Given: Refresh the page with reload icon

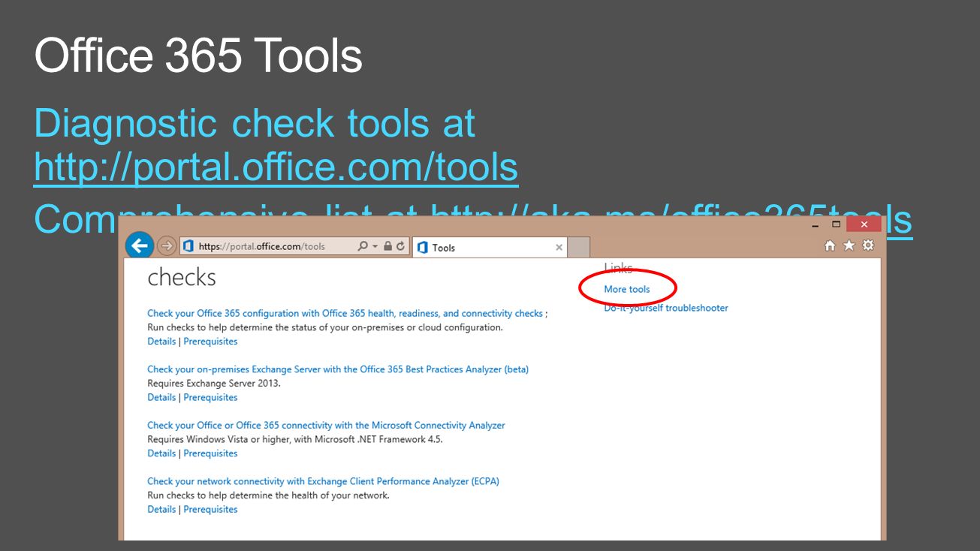Looking at the screenshot, I should tap(400, 246).
